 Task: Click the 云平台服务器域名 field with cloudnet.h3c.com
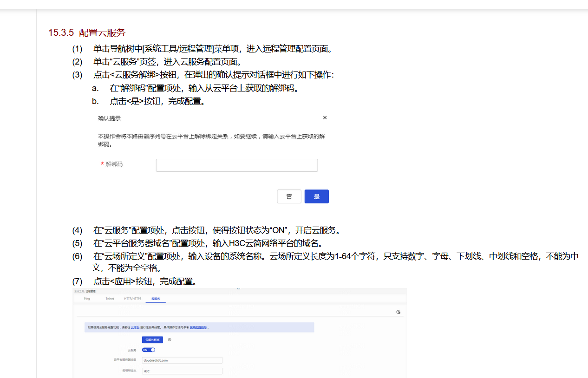tap(182, 360)
